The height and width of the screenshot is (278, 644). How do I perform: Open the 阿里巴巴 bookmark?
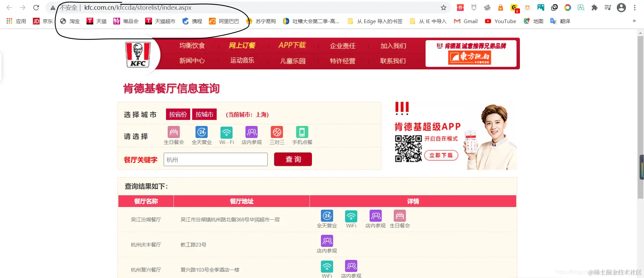tap(224, 21)
